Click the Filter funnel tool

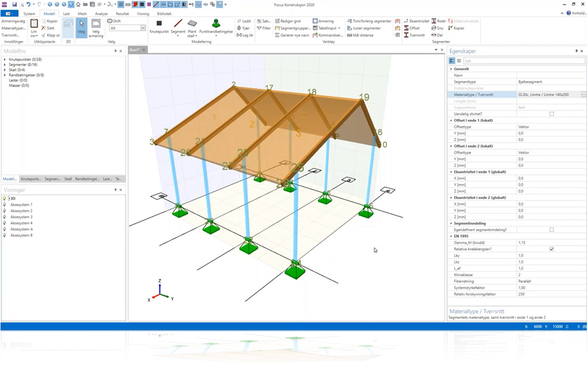tap(264, 28)
